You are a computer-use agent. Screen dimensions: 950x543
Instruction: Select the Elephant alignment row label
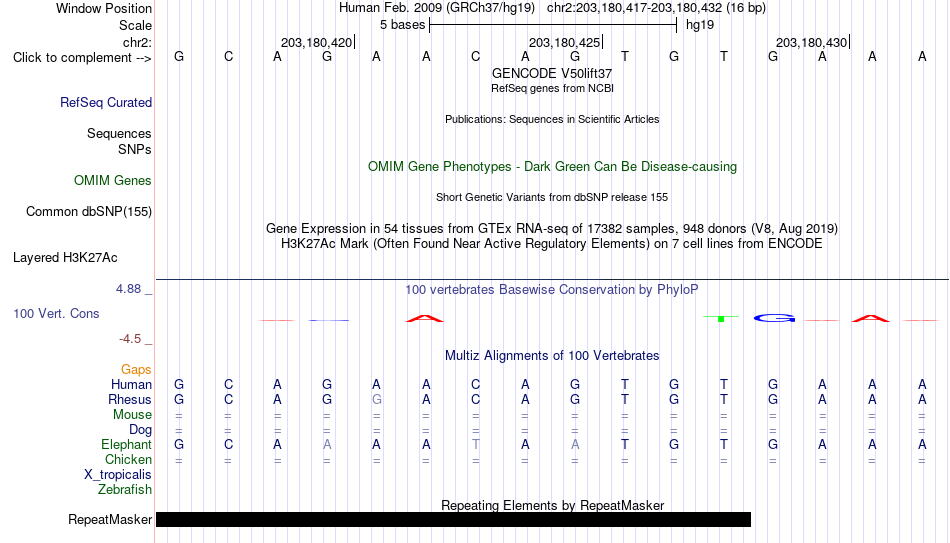pyautogui.click(x=126, y=444)
